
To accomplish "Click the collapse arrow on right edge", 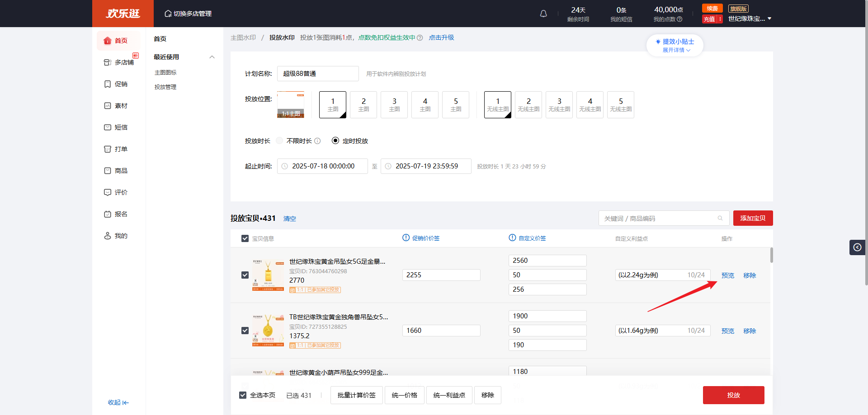I will point(857,247).
